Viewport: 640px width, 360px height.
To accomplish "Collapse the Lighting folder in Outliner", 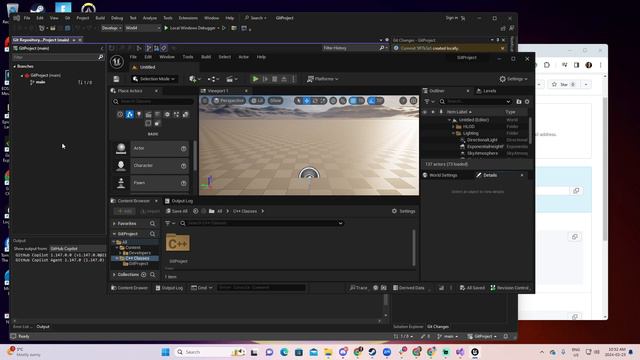I will tap(453, 133).
